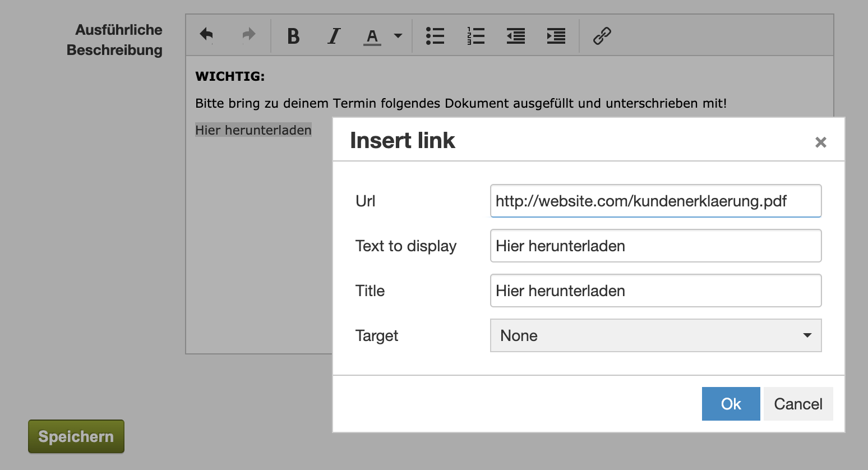Insert a numbered list
Viewport: 868px width, 470px height.
(475, 36)
